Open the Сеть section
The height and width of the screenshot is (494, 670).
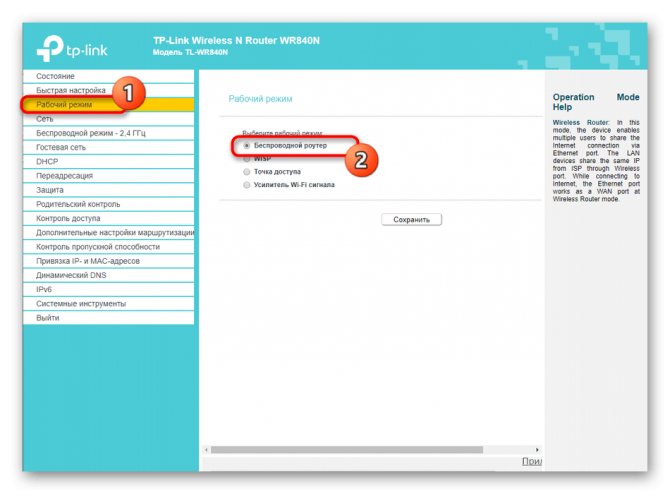(x=109, y=119)
